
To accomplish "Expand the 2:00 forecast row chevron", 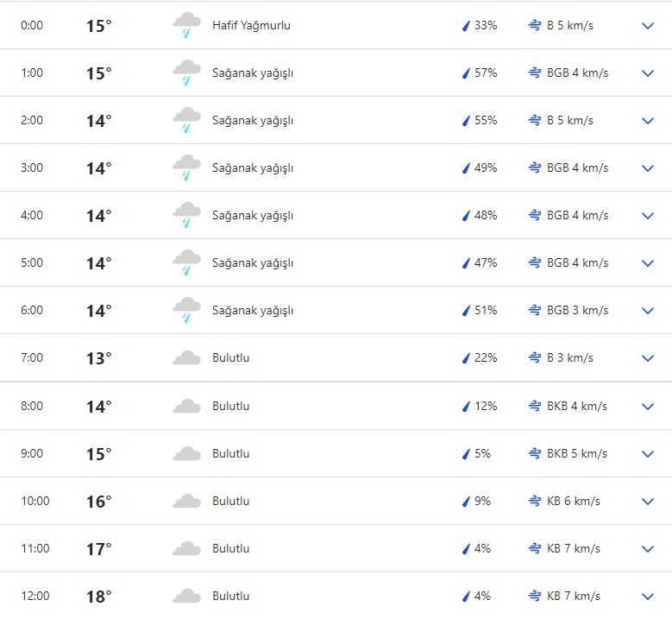I will 648,121.
